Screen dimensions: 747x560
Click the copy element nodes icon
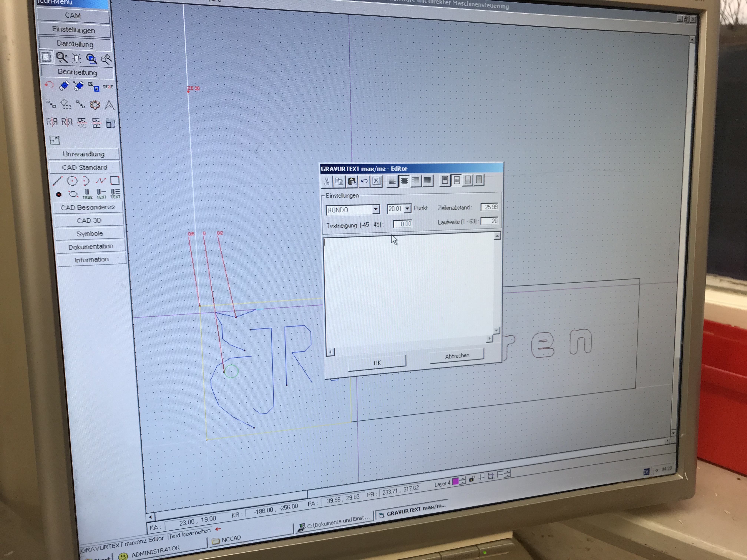tap(80, 104)
